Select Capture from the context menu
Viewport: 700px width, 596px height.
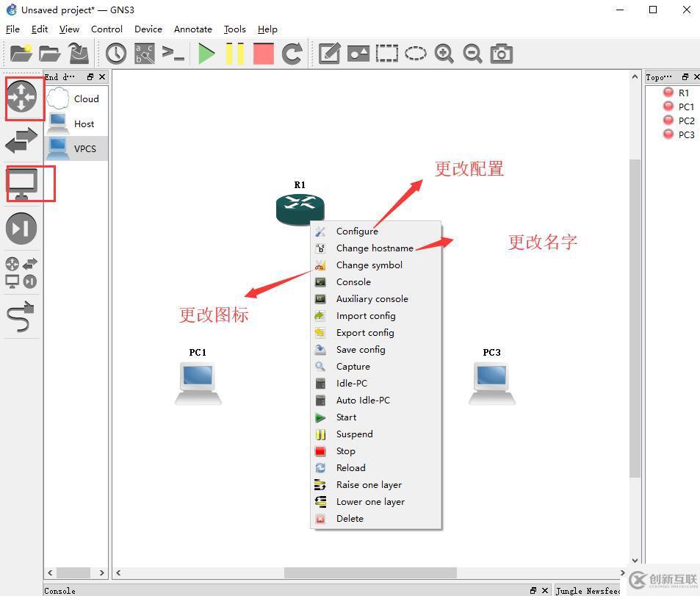[376, 367]
